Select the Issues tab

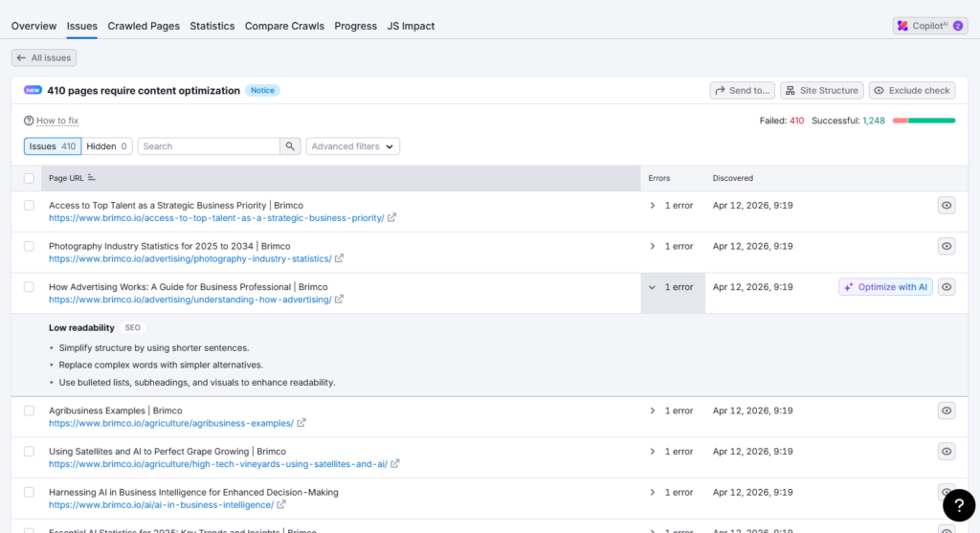(x=82, y=26)
